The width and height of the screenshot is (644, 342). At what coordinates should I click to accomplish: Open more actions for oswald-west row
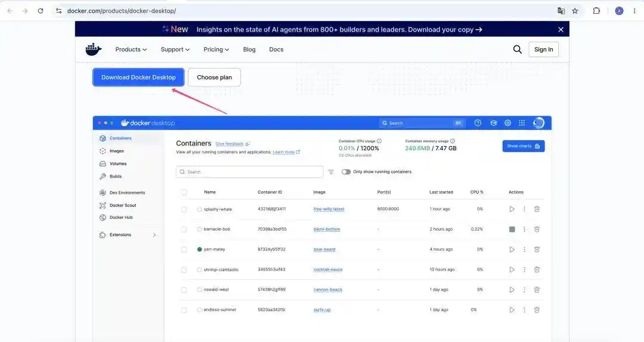point(524,290)
